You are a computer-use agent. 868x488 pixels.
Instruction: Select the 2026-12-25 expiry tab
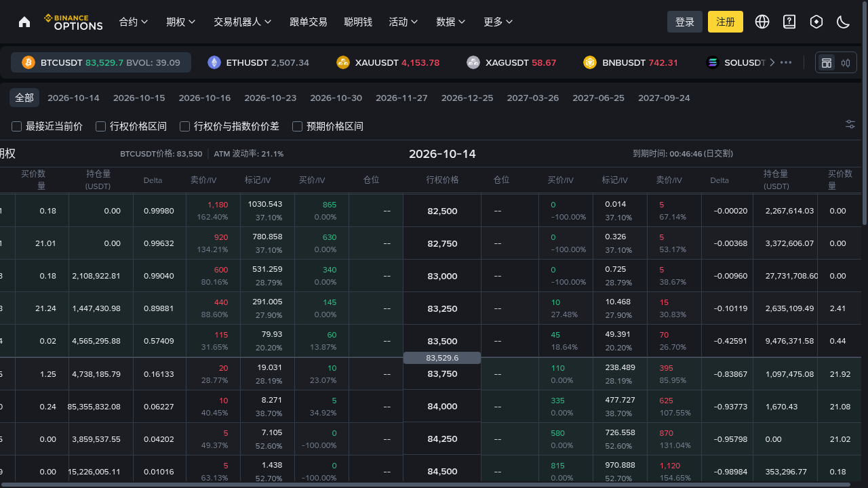467,98
